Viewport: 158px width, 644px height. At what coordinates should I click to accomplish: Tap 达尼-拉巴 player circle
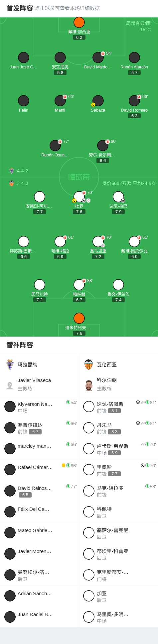(118, 197)
